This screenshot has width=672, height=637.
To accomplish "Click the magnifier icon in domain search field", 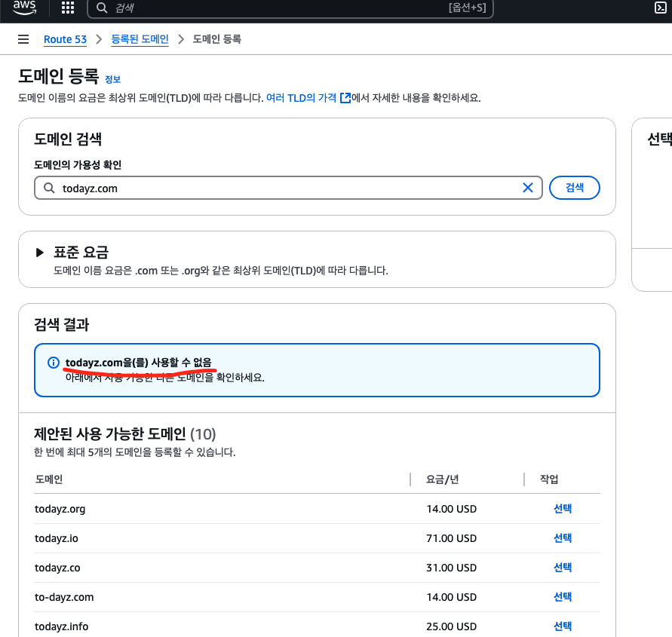I will 49,188.
